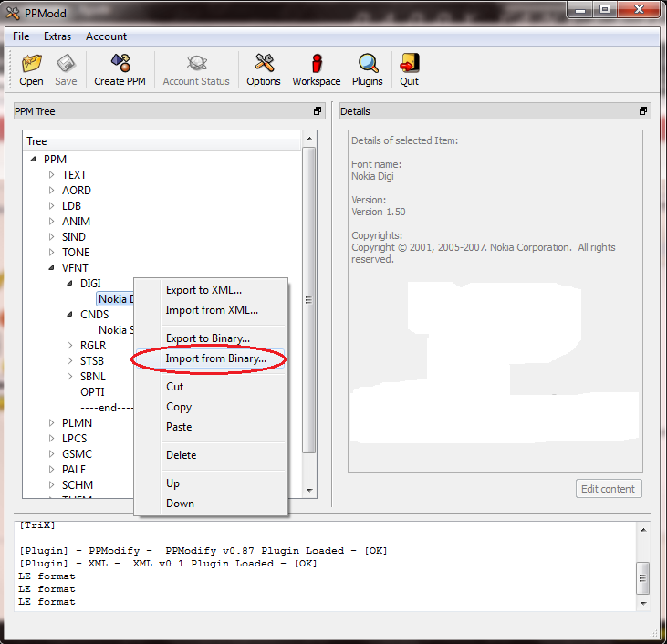Click tree scrollbar up arrow
Image resolution: width=667 pixels, height=644 pixels.
point(309,139)
